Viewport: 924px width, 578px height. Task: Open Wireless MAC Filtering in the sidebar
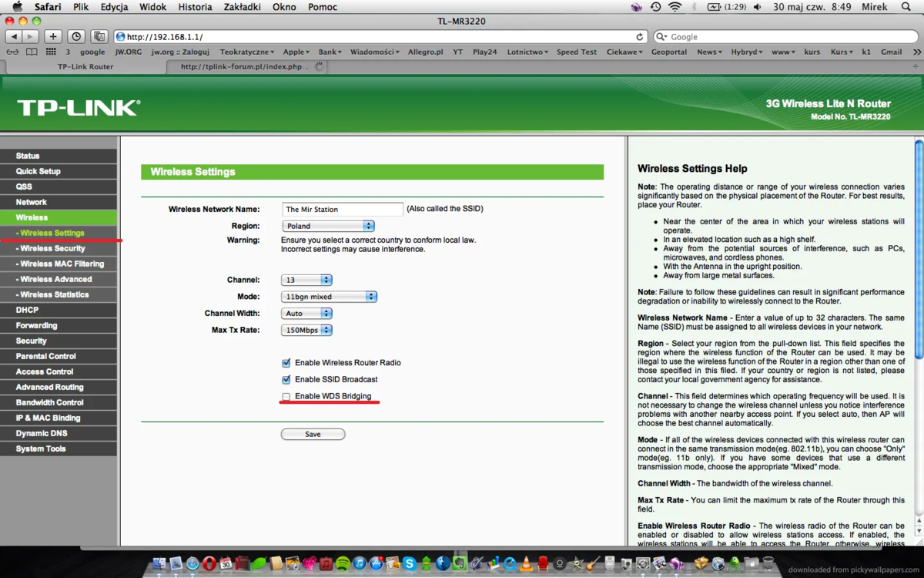[59, 264]
